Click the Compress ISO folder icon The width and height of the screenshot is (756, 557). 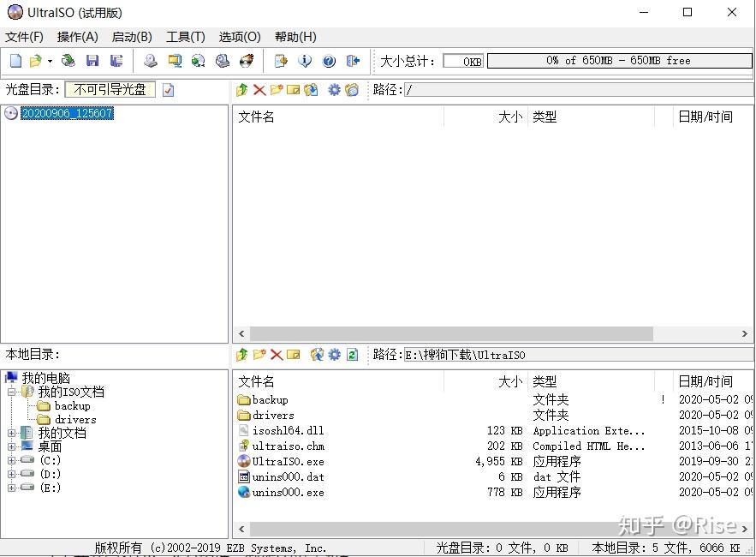tap(175, 61)
